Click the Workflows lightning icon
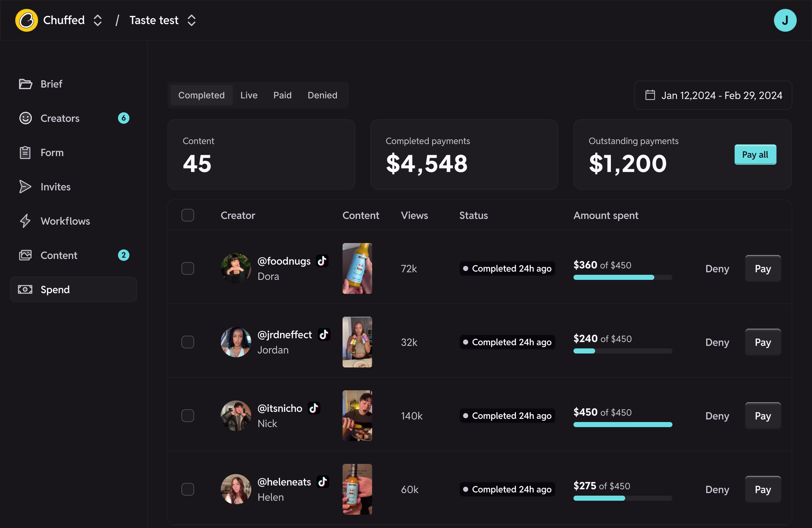The image size is (812, 528). (x=25, y=221)
